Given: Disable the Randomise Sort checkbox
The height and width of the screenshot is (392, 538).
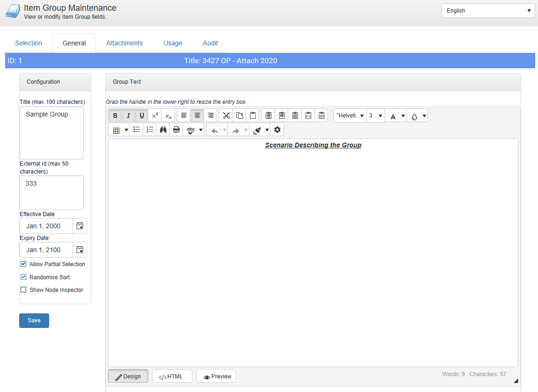Looking at the screenshot, I should point(23,277).
